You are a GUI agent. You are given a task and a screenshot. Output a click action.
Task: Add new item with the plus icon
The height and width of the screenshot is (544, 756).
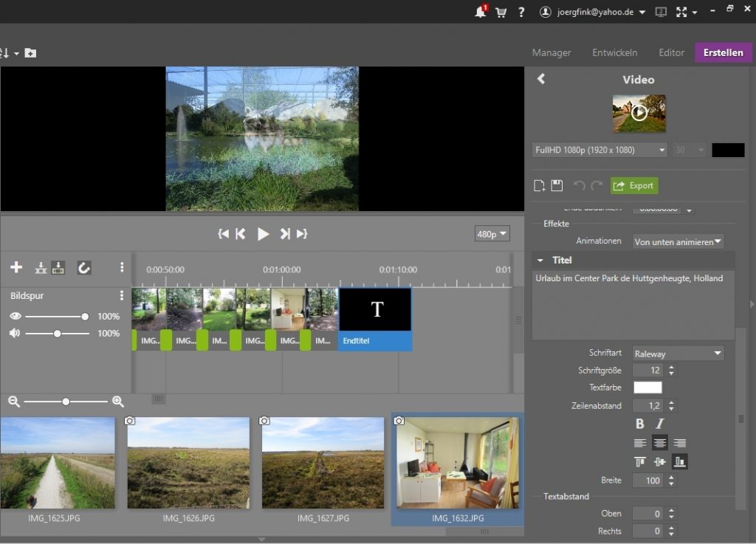[x=16, y=267]
